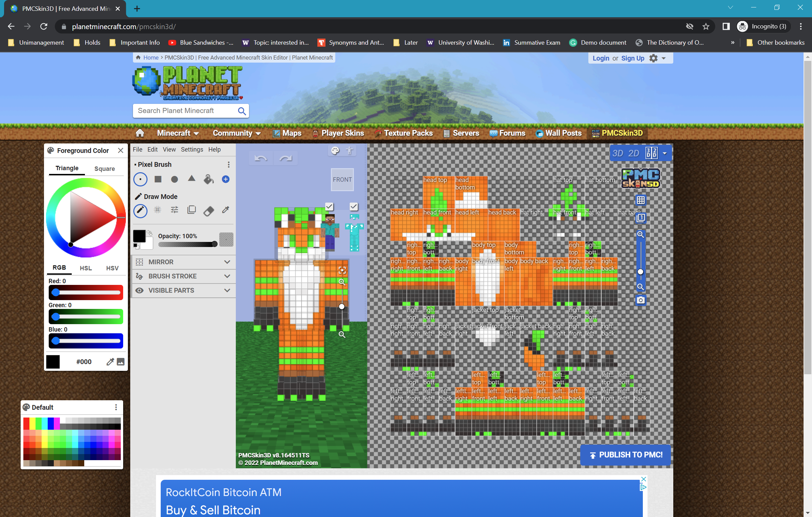Click the Login link
This screenshot has height=517, width=812.
coord(601,58)
